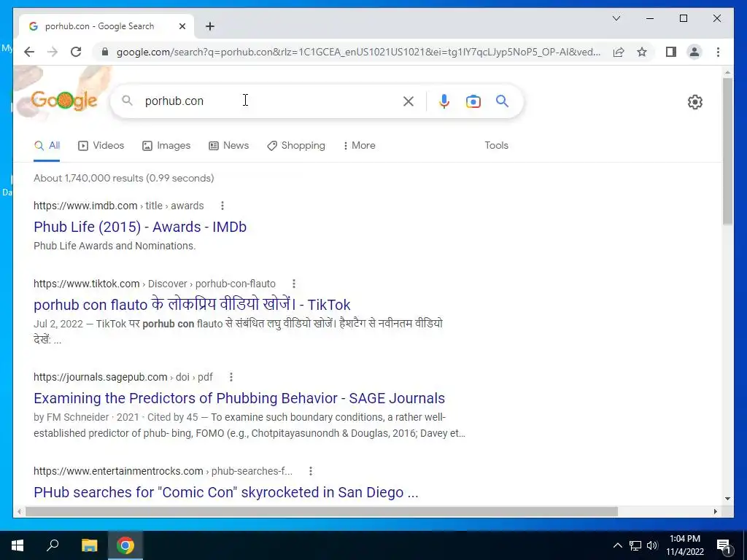Open the tab search dropdown arrow

click(x=616, y=18)
